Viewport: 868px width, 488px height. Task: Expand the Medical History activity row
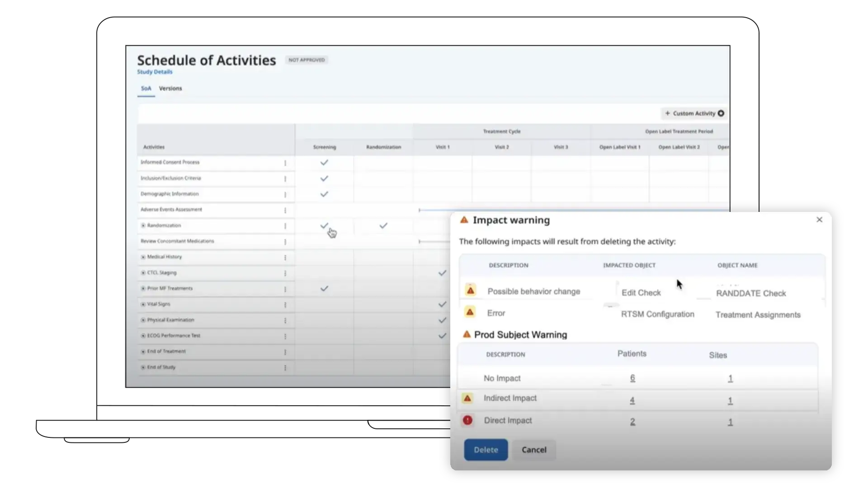[x=143, y=257]
